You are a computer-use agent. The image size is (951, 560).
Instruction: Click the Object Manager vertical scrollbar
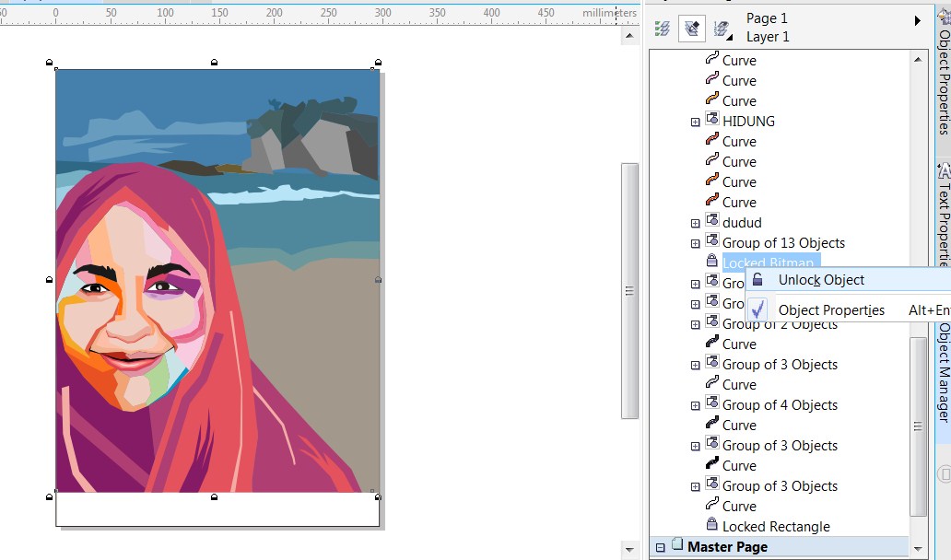[x=918, y=424]
